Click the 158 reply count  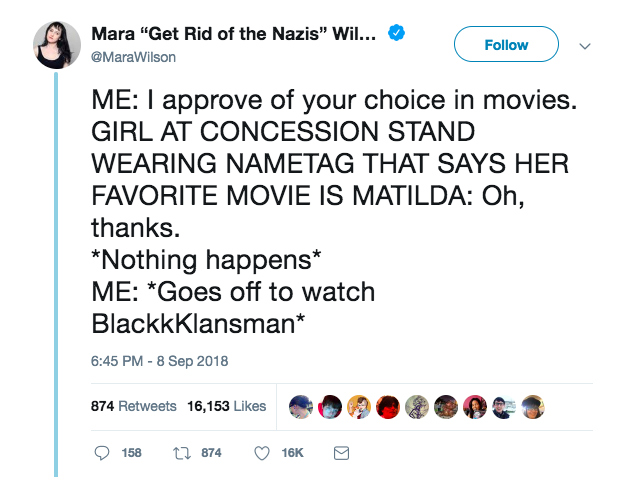tap(131, 453)
